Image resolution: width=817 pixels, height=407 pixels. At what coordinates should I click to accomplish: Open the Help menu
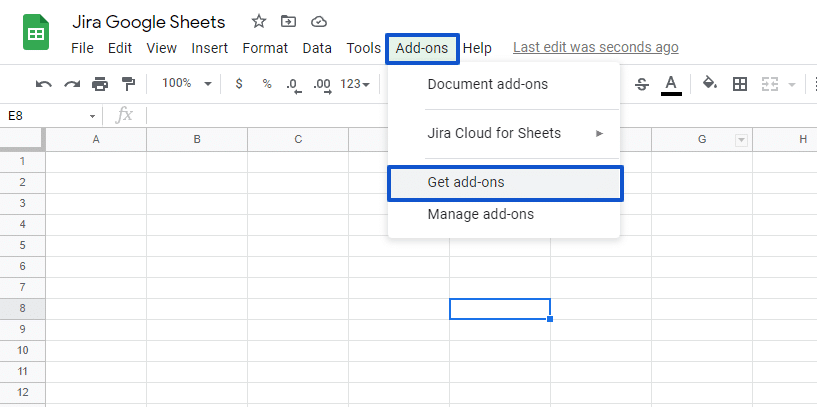[477, 48]
